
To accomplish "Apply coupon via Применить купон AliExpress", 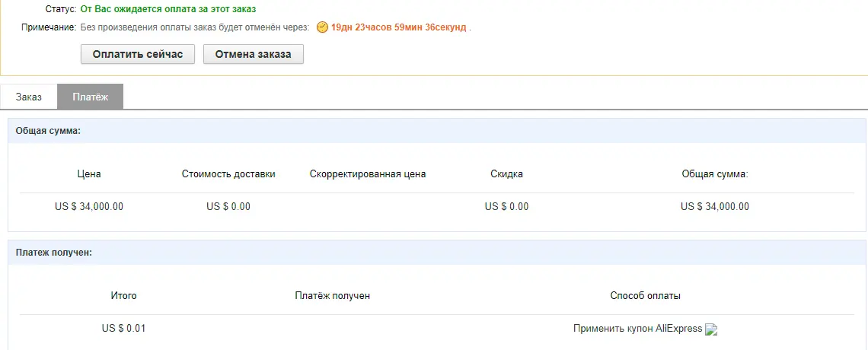I will tap(638, 329).
